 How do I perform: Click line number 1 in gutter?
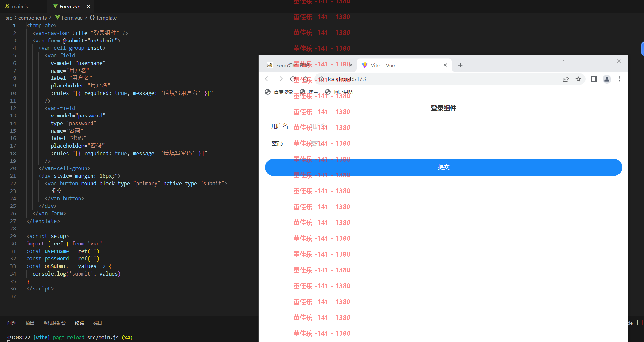[14, 25]
